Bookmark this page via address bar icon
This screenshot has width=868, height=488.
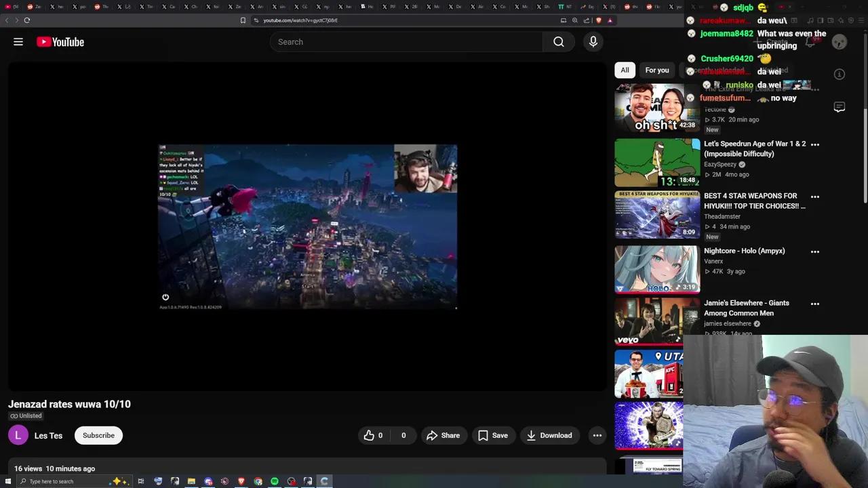[x=243, y=20]
